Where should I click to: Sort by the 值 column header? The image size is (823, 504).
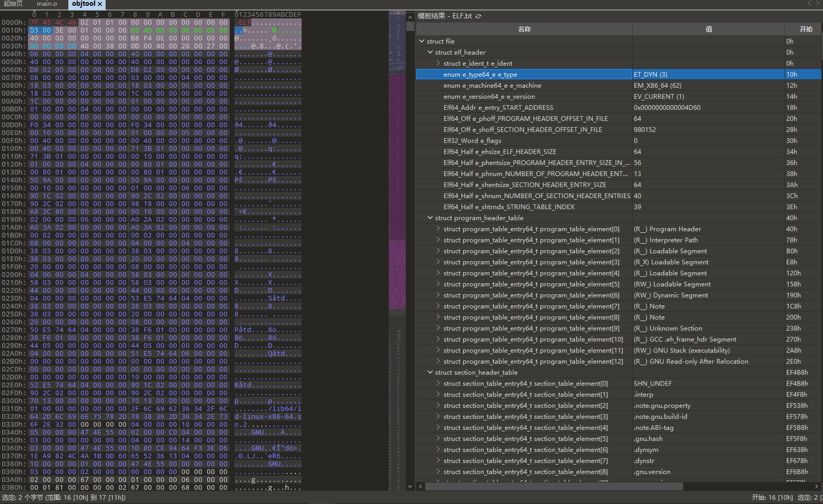click(708, 29)
